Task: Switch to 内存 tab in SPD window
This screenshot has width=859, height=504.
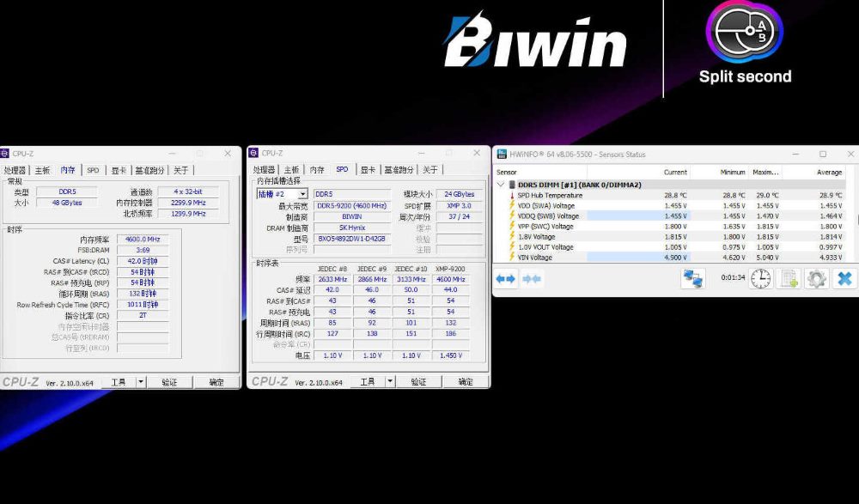Action: click(317, 170)
